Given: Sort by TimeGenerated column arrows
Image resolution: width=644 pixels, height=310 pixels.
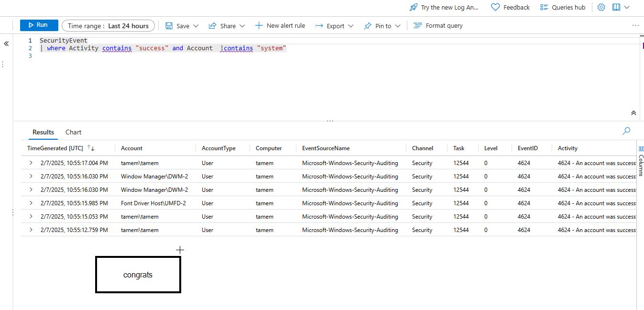Looking at the screenshot, I should [x=91, y=148].
